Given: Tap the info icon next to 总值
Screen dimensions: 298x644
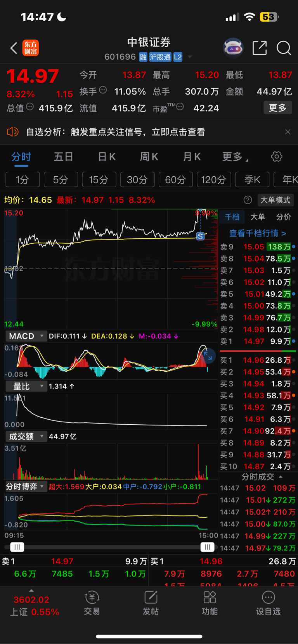Looking at the screenshot, I should tap(30, 107).
